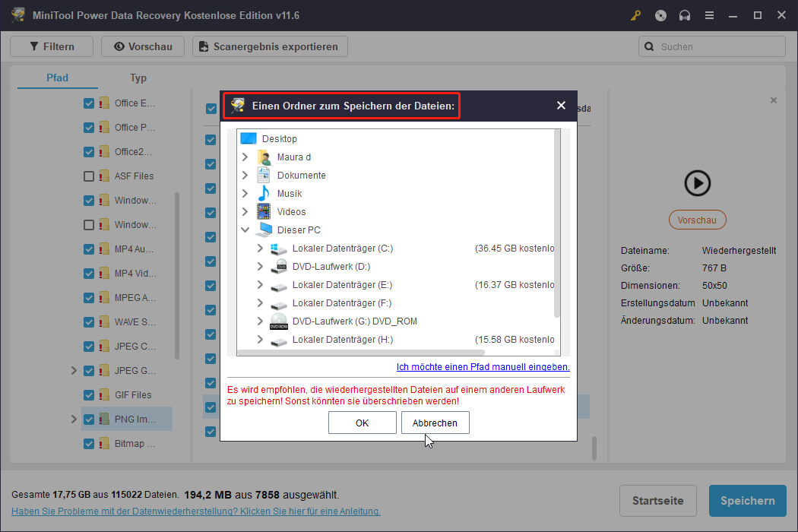This screenshot has height=532, width=798.
Task: Switch to the Pfad tab
Action: click(58, 78)
